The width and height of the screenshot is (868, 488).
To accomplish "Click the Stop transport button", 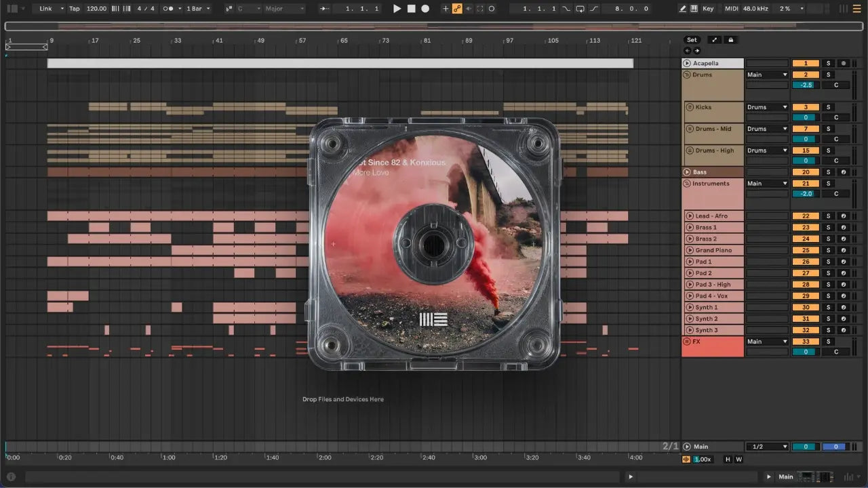I will point(411,9).
